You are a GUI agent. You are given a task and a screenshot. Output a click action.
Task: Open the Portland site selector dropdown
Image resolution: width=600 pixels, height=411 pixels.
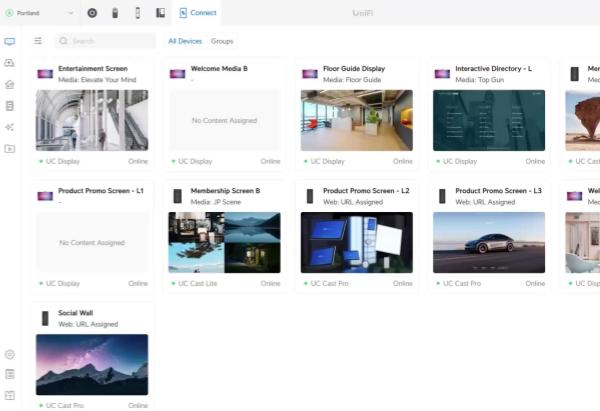(x=39, y=13)
